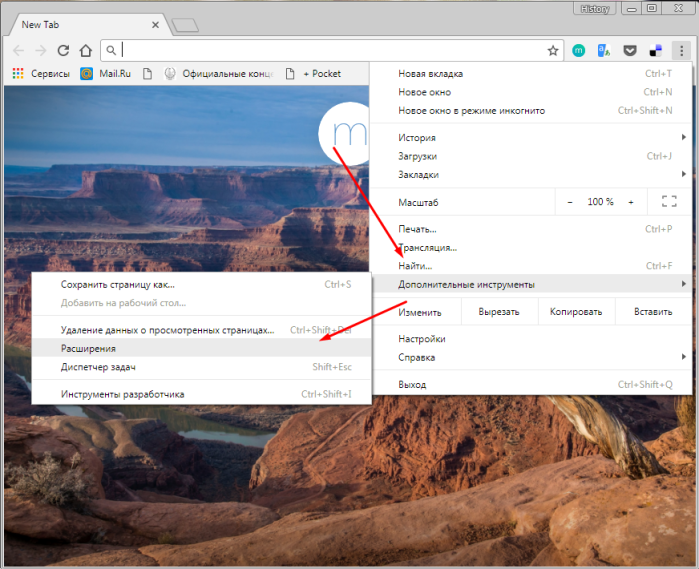Open Расширения from the submenu
Image resolution: width=699 pixels, height=569 pixels.
click(201, 349)
